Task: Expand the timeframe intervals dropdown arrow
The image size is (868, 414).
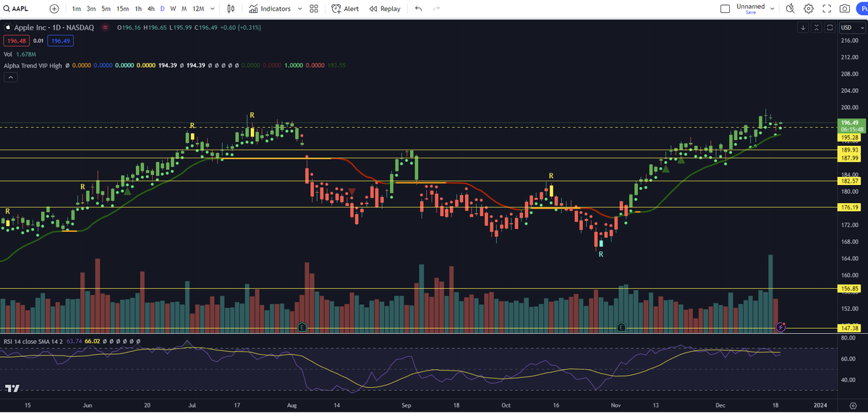Action: click(213, 9)
